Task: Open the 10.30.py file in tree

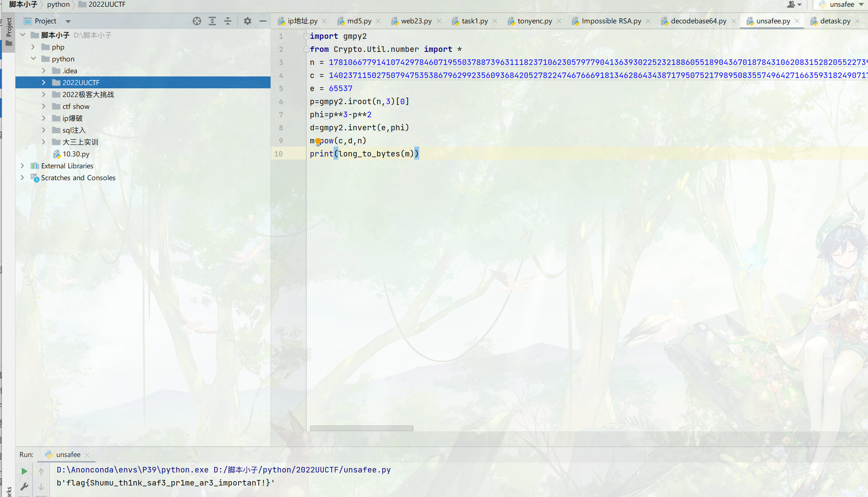Action: coord(76,154)
